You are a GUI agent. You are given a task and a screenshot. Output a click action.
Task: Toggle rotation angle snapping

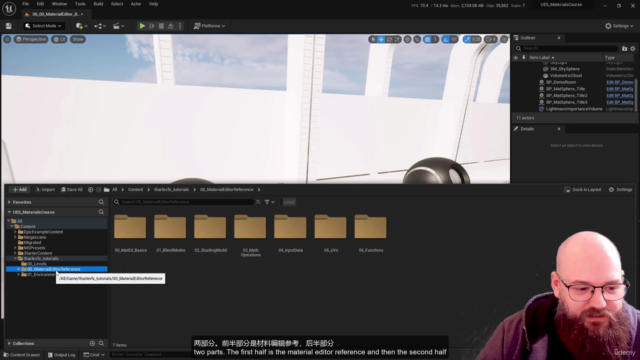446,39
